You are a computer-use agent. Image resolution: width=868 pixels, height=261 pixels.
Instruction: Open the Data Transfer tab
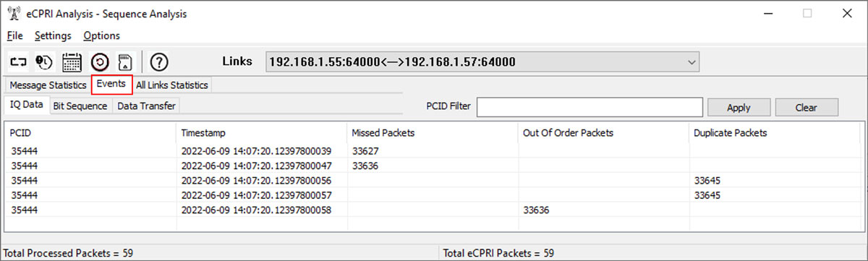point(146,106)
